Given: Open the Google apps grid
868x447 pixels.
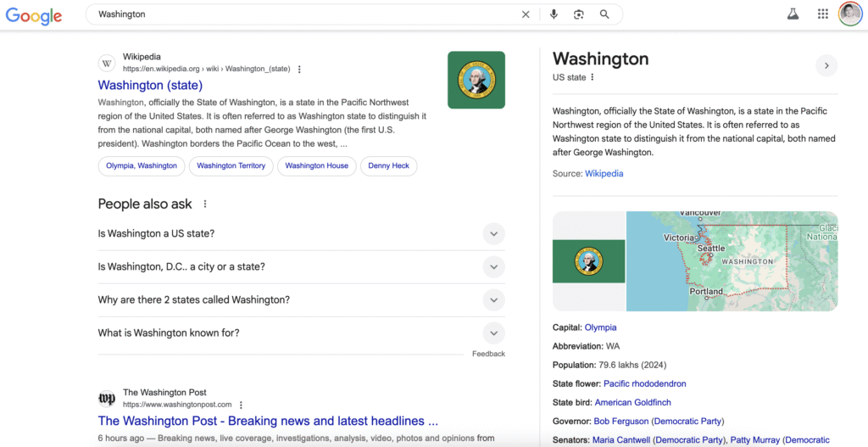Looking at the screenshot, I should (822, 14).
